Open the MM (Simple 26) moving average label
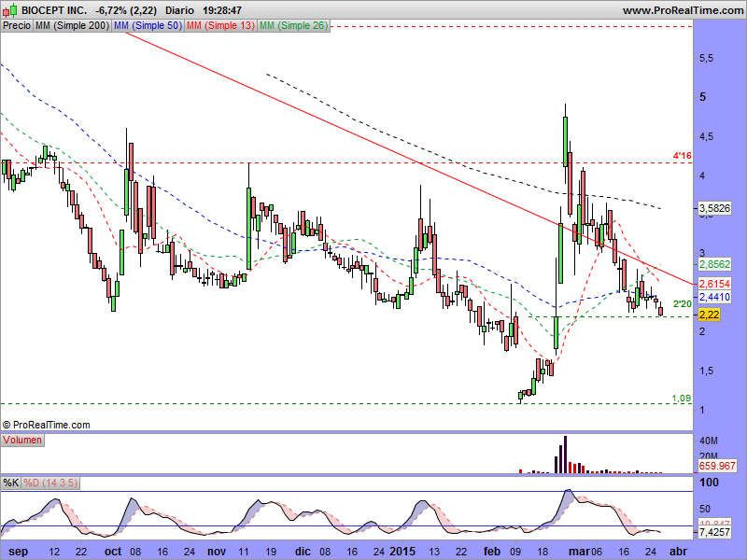Image resolution: width=747 pixels, height=560 pixels. click(293, 26)
